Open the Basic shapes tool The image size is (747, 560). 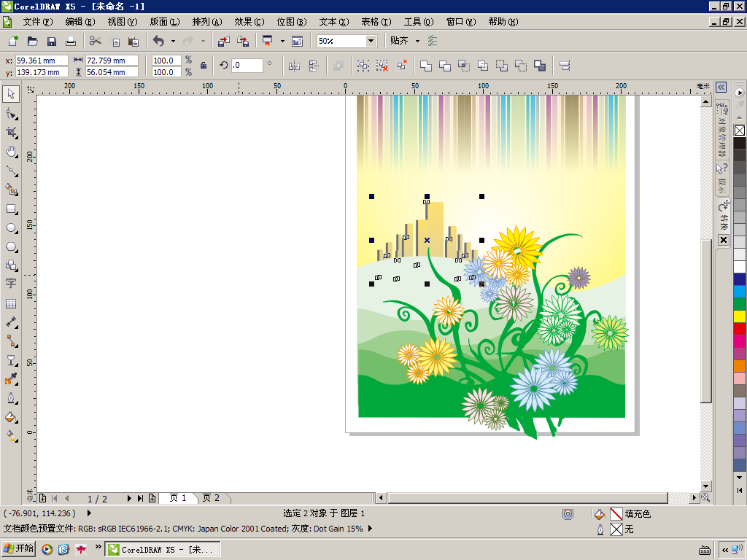tap(11, 265)
